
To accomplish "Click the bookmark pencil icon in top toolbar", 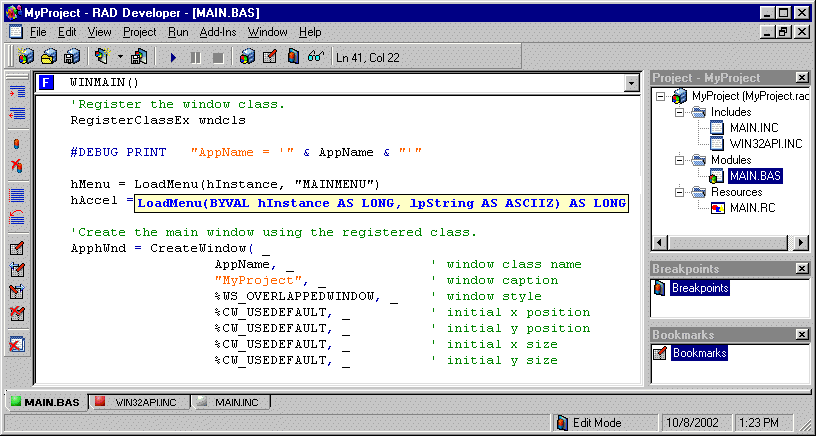I will pos(270,57).
